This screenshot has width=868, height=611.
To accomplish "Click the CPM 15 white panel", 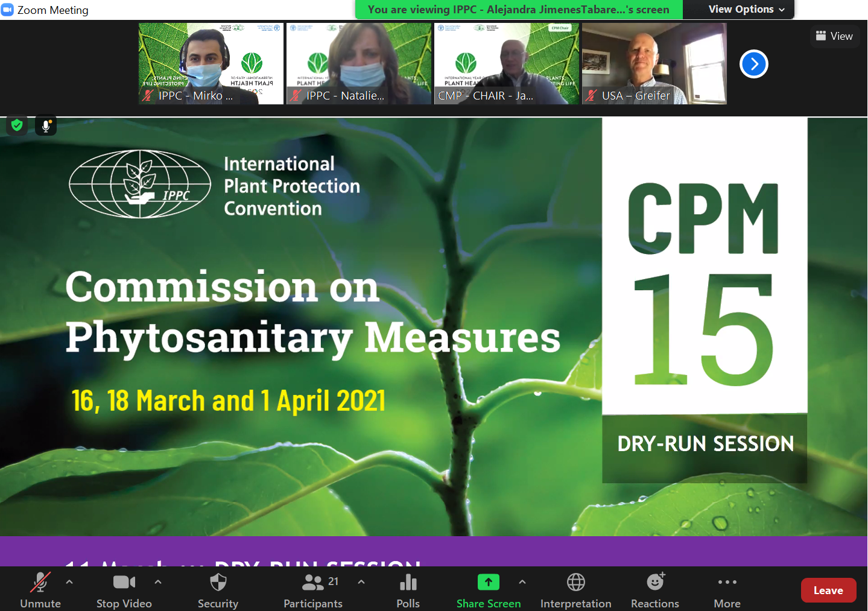I will click(x=705, y=266).
